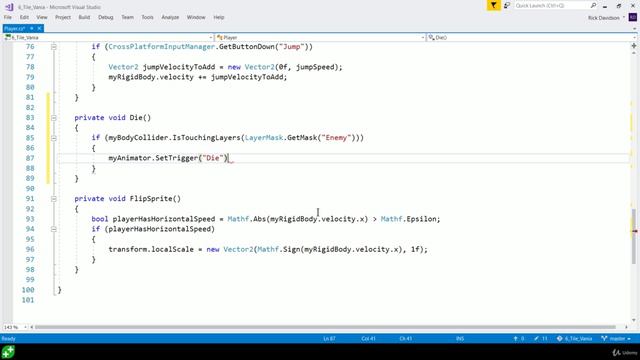640x360 pixels.
Task: Open the View menu
Action: (42, 17)
